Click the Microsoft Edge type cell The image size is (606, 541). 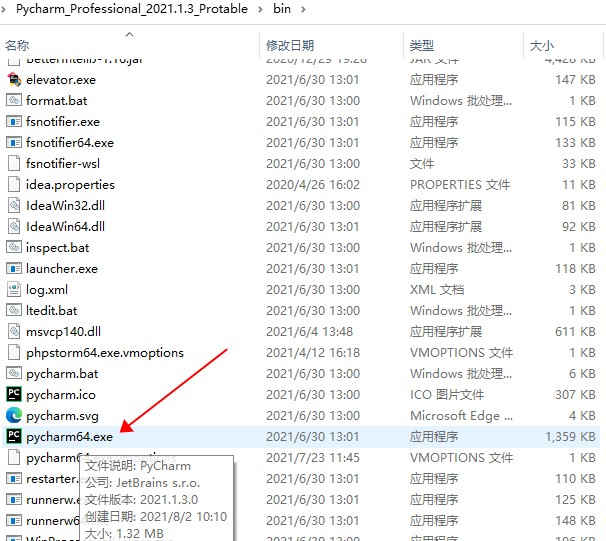point(461,416)
